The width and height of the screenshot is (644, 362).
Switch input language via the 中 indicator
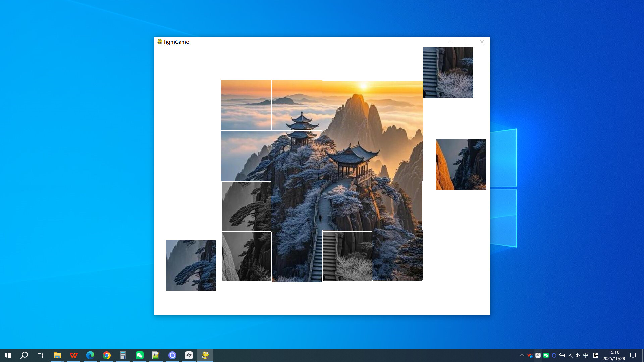(x=586, y=355)
